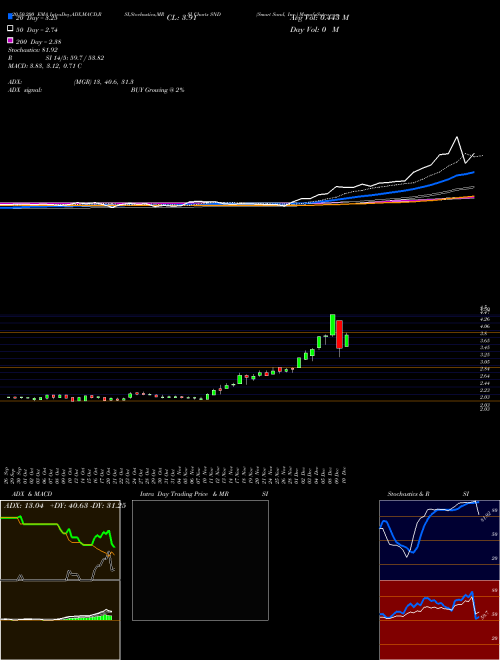This screenshot has height=660, width=500.
Task: Click the 'CL: 3.91' closing price label
Action: 182,17
